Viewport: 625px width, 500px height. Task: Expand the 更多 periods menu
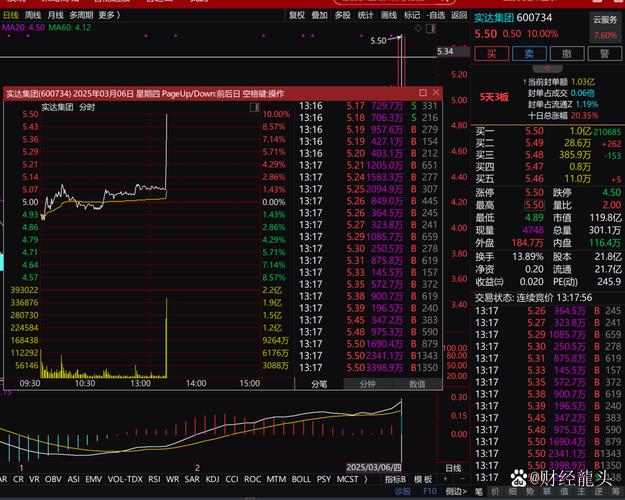tap(110, 15)
